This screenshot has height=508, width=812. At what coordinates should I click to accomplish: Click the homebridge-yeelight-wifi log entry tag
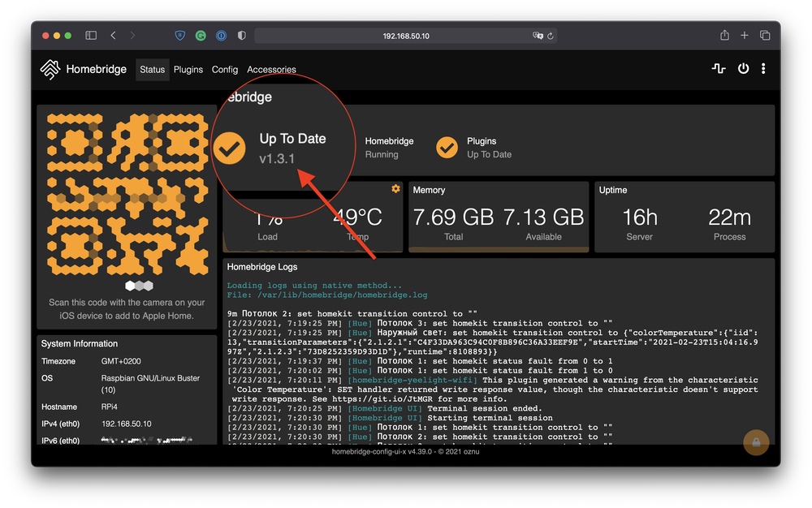[x=412, y=380]
